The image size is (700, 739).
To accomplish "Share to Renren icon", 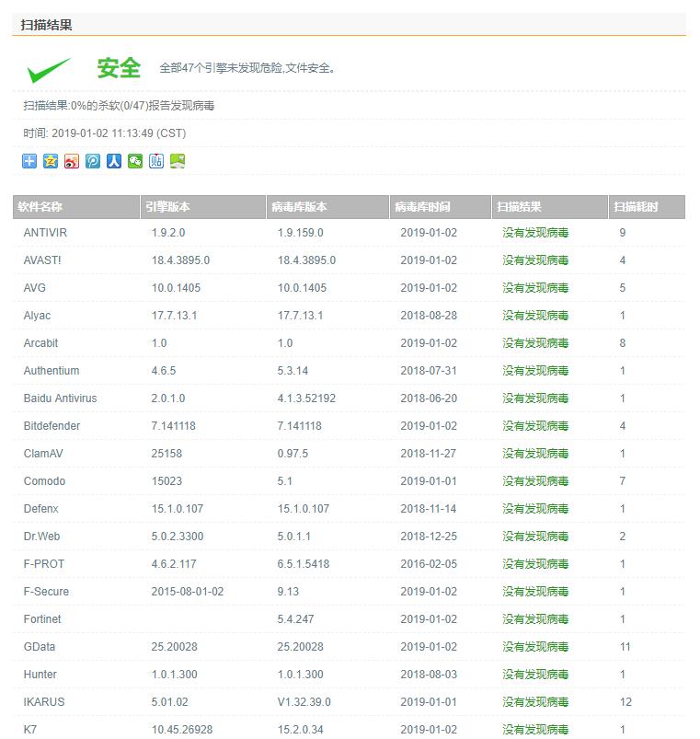I will click(x=114, y=161).
